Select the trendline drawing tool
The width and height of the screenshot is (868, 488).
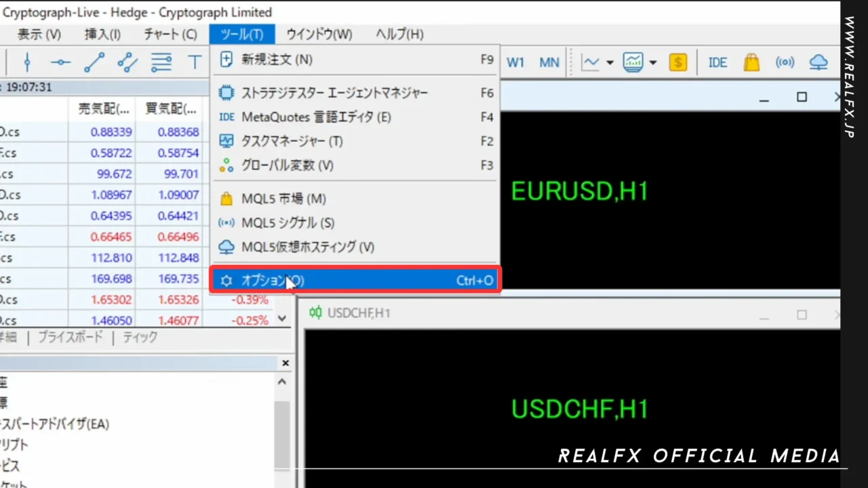(94, 62)
